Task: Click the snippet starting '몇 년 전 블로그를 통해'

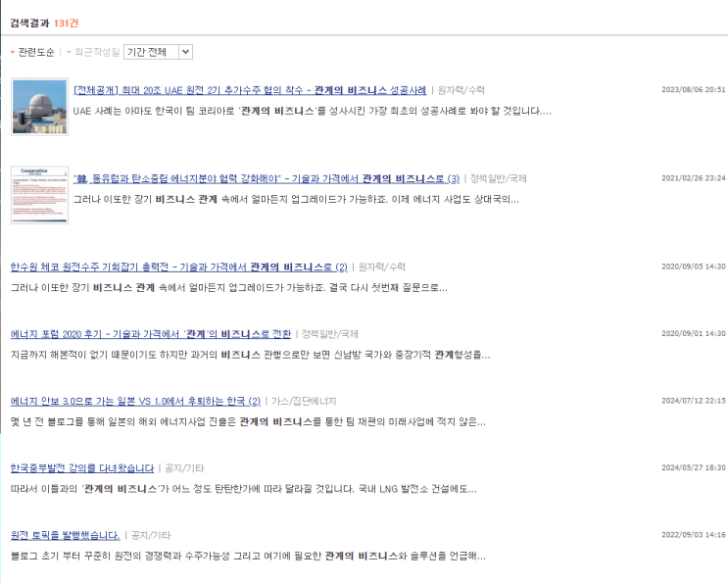Action: click(248, 422)
